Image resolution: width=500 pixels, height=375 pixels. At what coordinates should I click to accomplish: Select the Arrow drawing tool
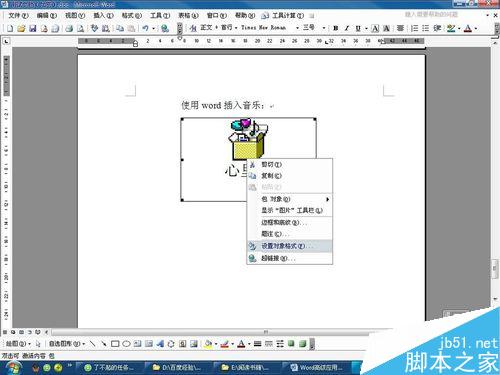coord(104,343)
